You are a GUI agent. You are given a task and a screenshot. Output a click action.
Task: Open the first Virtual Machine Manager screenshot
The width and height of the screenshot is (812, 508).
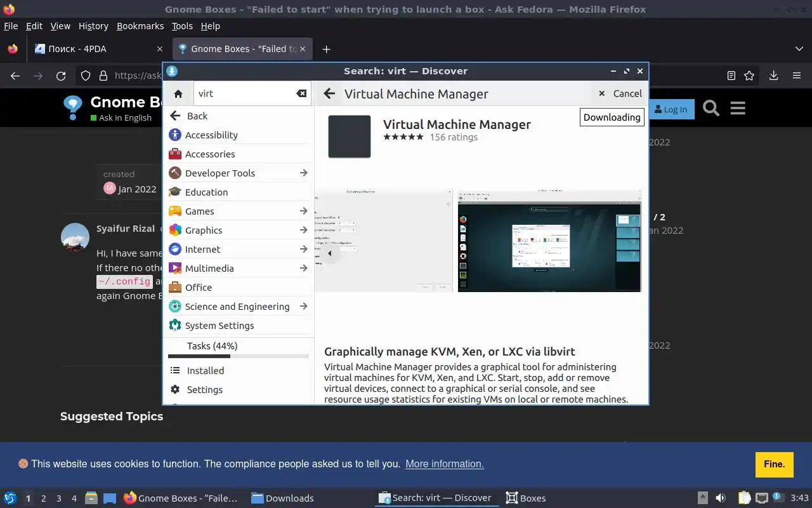coord(383,240)
